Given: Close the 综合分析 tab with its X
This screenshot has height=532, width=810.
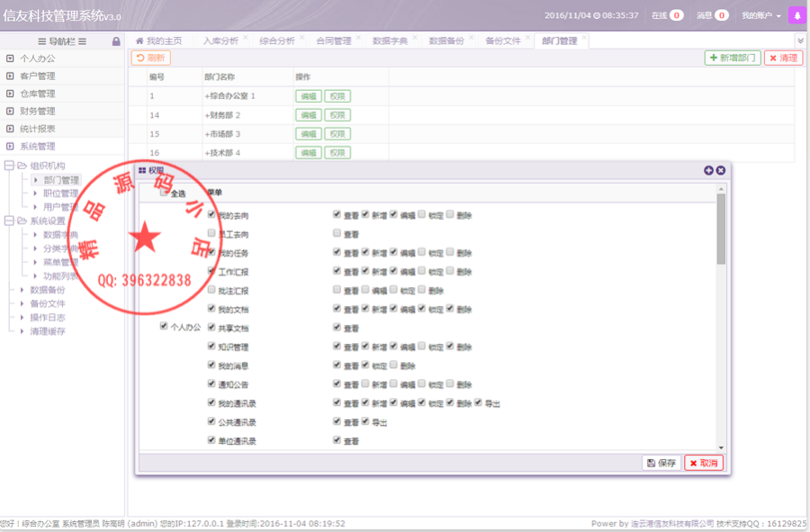Looking at the screenshot, I should tap(301, 37).
